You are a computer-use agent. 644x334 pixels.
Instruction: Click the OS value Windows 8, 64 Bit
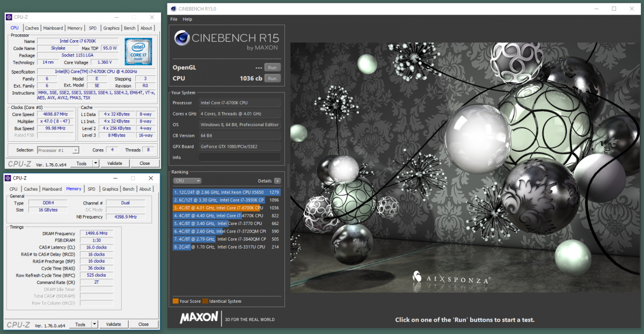[x=239, y=125]
